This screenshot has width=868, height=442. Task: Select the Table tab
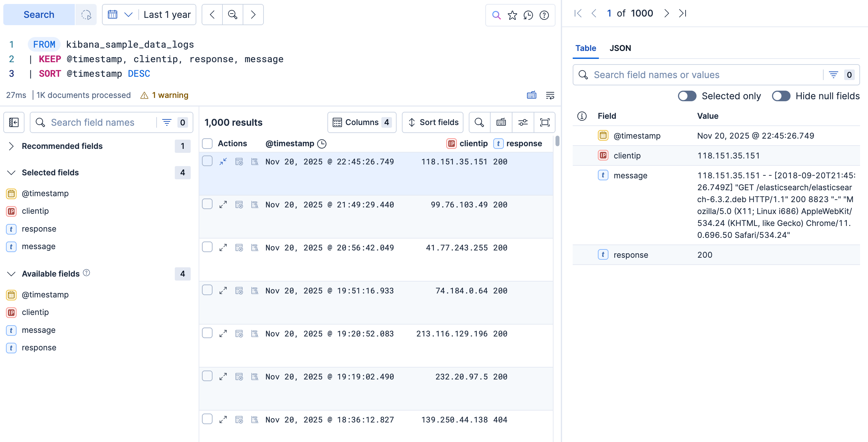point(586,48)
